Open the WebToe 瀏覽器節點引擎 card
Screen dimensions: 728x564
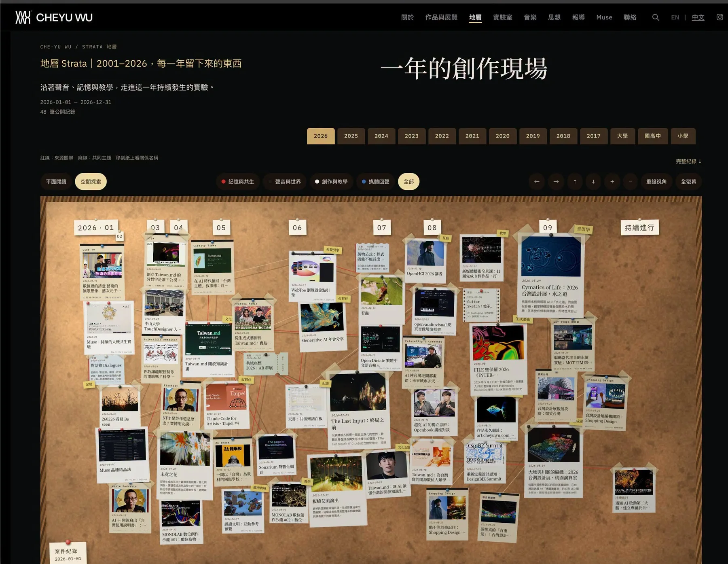point(312,276)
